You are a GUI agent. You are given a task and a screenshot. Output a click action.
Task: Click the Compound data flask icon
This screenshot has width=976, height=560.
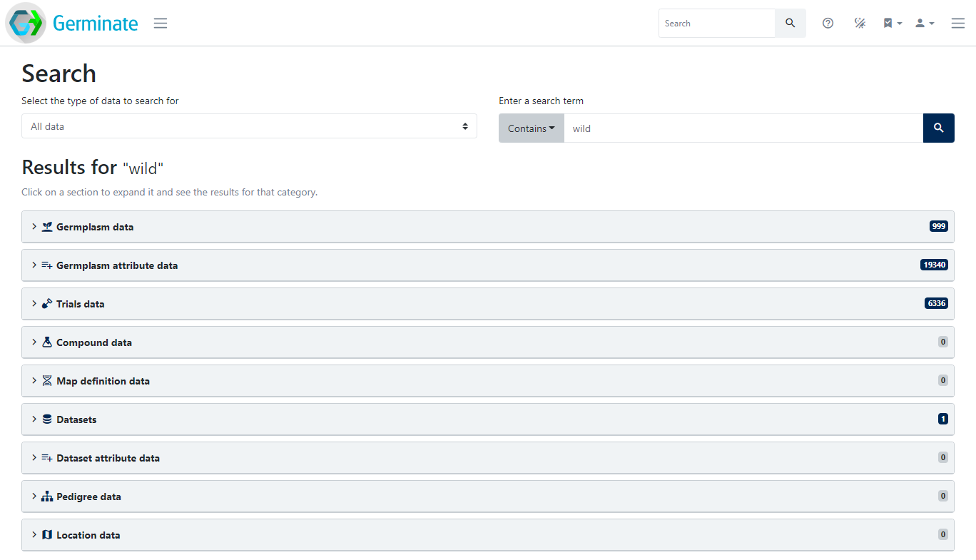tap(46, 342)
